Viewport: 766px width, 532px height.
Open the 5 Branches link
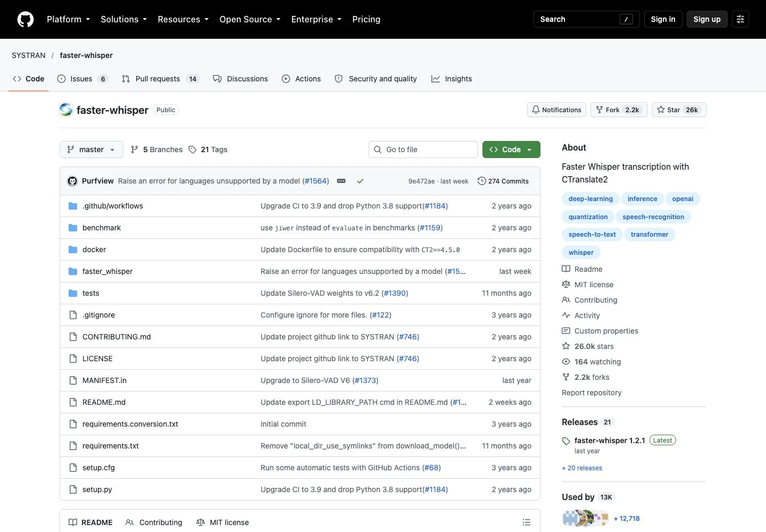[x=156, y=149]
